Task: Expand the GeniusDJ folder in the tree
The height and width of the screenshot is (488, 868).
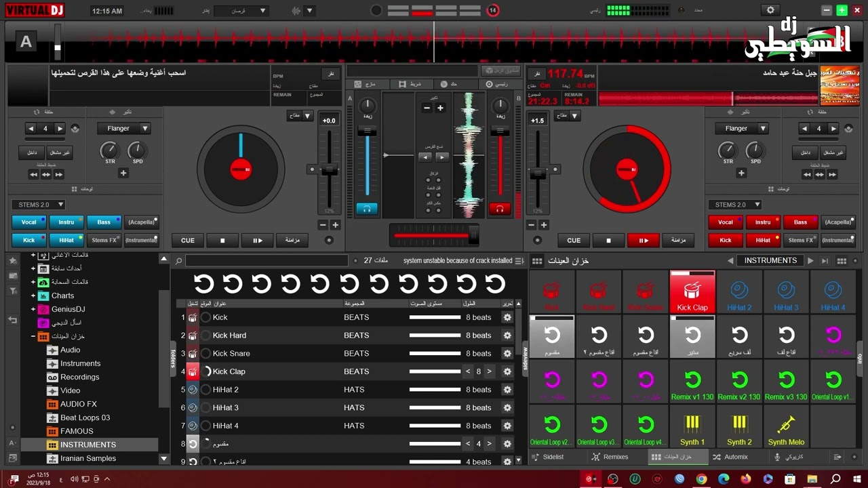Action: coord(33,309)
